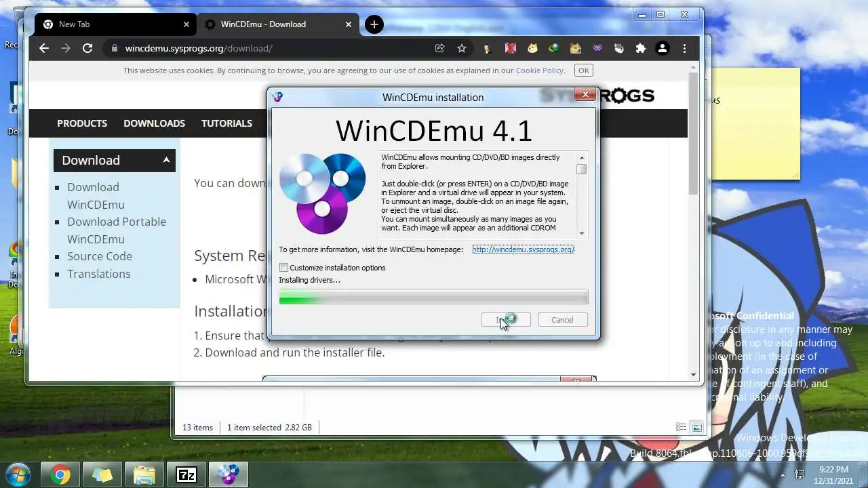The image size is (868, 488).
Task: Open the Download WinCDEmu sidebar link
Action: click(96, 196)
